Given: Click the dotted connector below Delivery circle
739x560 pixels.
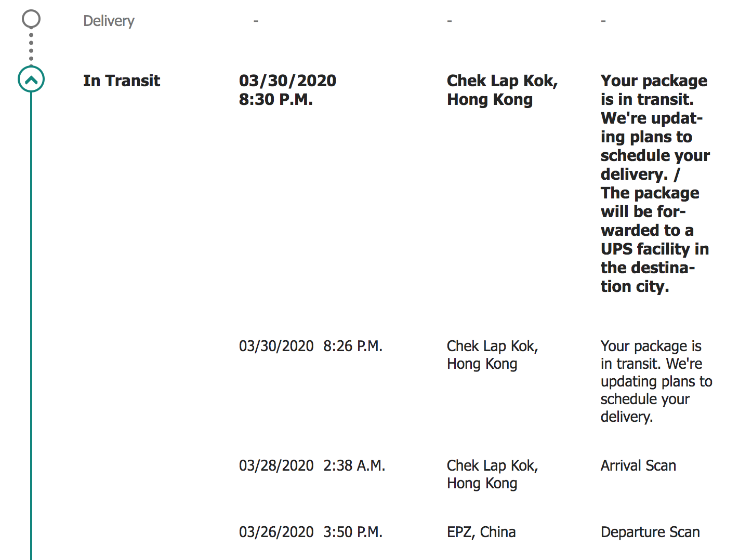Looking at the screenshot, I should coord(31,47).
